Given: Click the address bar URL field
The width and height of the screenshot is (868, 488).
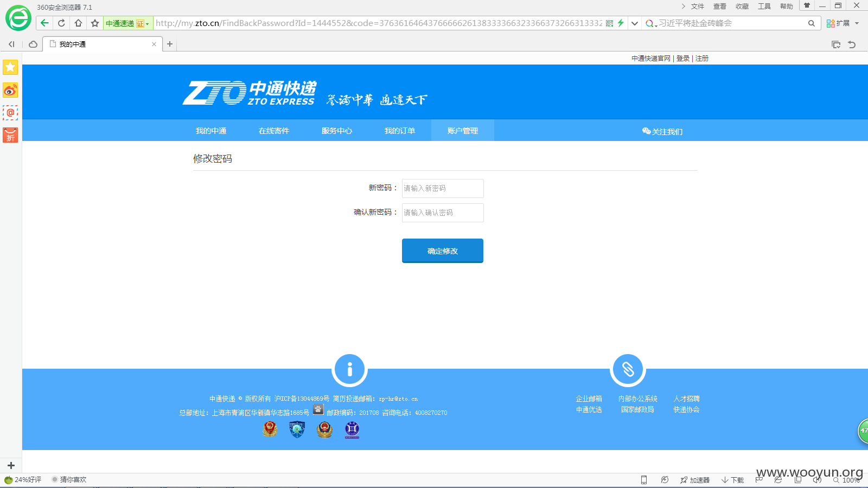Looking at the screenshot, I should coord(379,23).
